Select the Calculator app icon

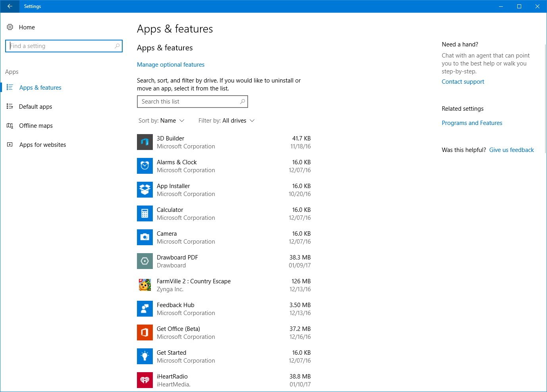145,213
